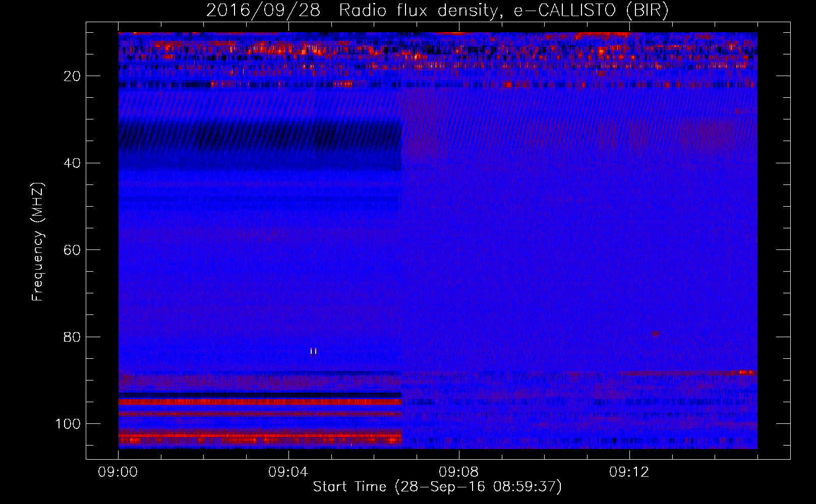Click the 09:12 time tick label
The image size is (816, 504).
(x=629, y=472)
